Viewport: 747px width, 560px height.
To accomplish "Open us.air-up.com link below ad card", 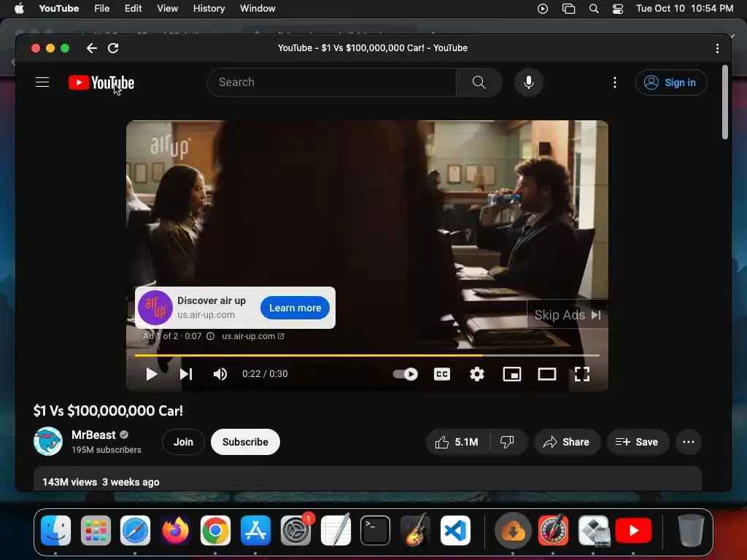I will [x=252, y=336].
